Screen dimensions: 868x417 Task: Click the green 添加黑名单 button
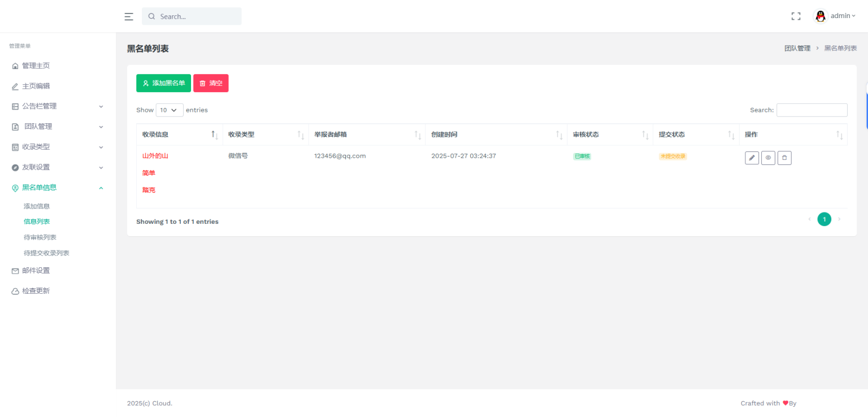coord(163,83)
